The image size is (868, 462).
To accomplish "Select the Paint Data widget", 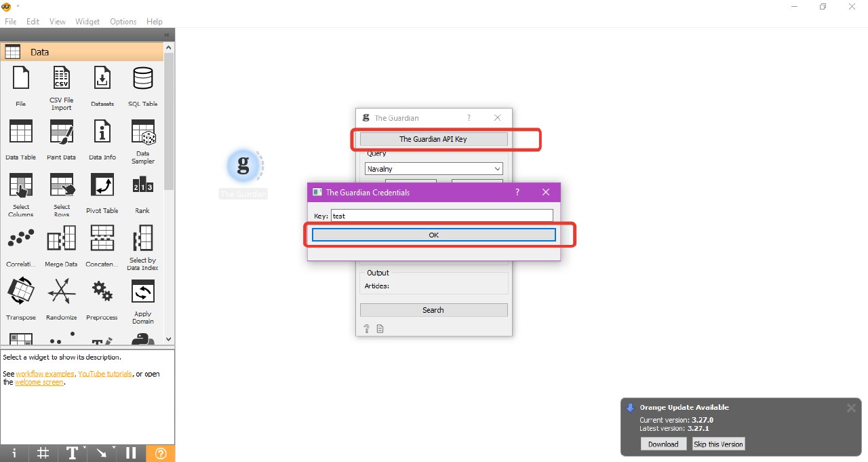I will (62, 131).
